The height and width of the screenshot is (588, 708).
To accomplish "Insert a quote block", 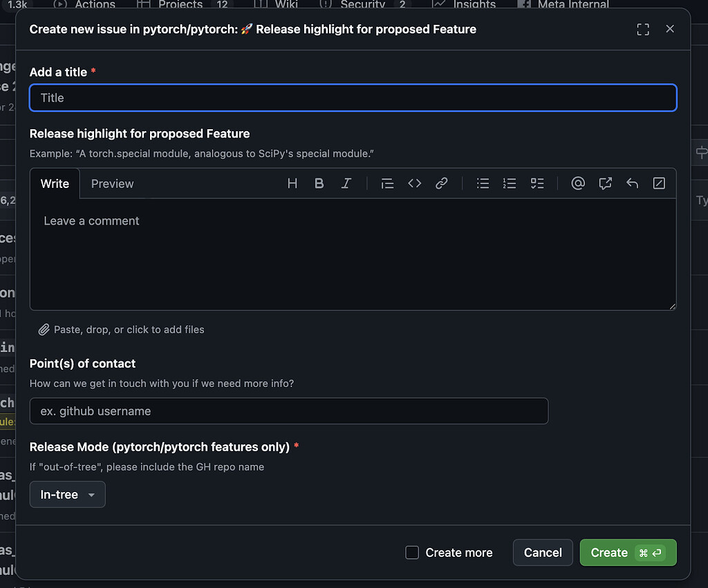I will click(x=387, y=183).
